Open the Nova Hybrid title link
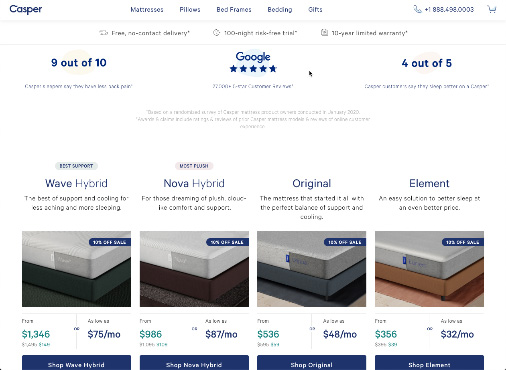The image size is (506, 370). 194,183
